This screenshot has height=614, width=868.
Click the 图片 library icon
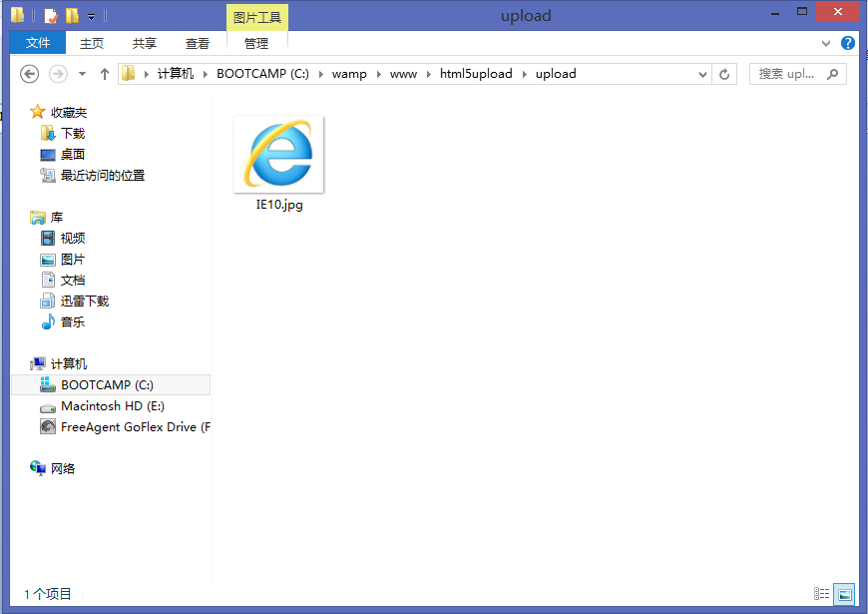pos(48,260)
